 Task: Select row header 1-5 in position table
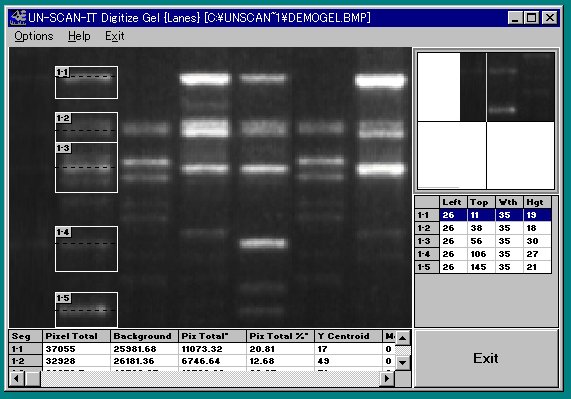pyautogui.click(x=427, y=267)
